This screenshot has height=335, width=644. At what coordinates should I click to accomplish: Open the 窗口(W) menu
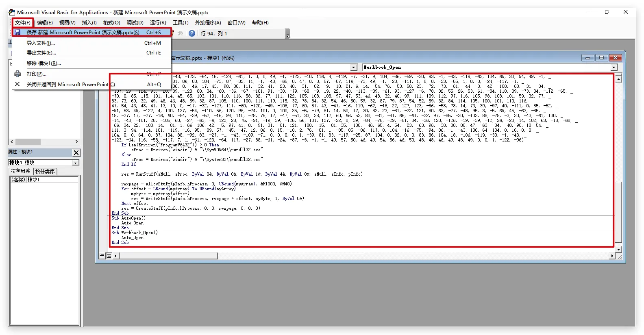click(x=236, y=23)
